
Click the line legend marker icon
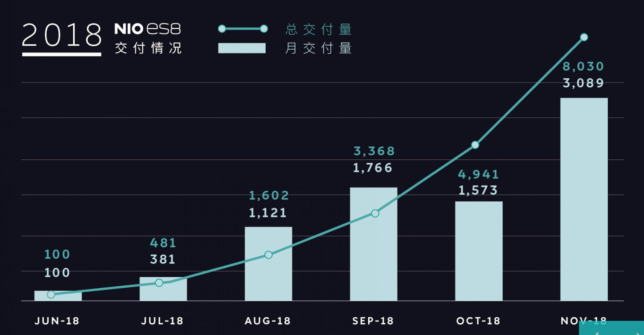[243, 29]
